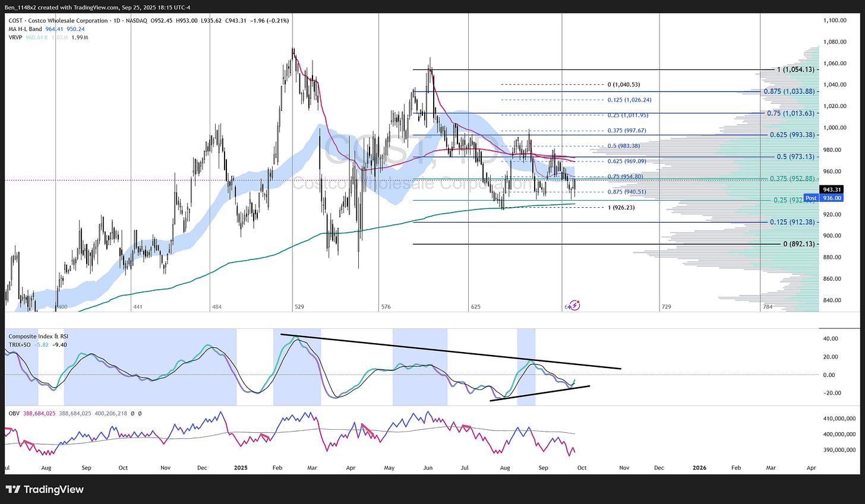Click 1,080.00 on the price axis
The image size is (865, 504).
pyautogui.click(x=835, y=42)
